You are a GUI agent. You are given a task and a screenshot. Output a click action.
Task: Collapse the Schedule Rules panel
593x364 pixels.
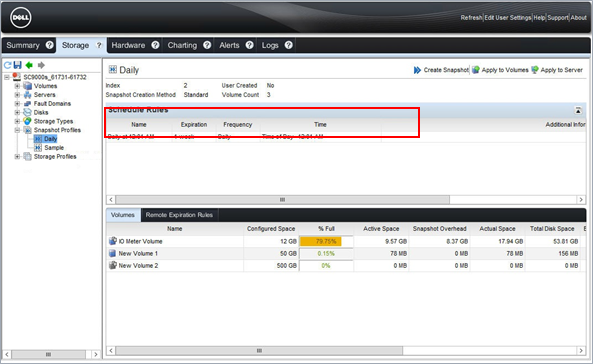pos(578,110)
